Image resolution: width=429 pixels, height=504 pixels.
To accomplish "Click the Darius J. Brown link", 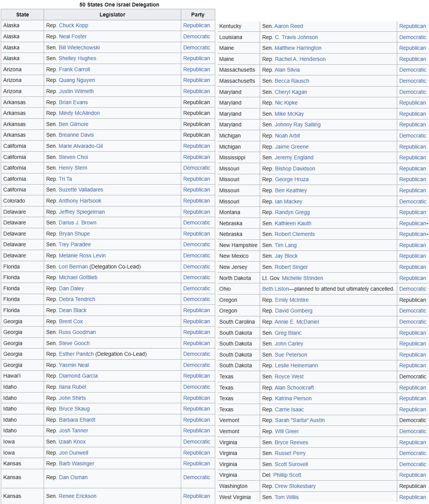I will (77, 223).
